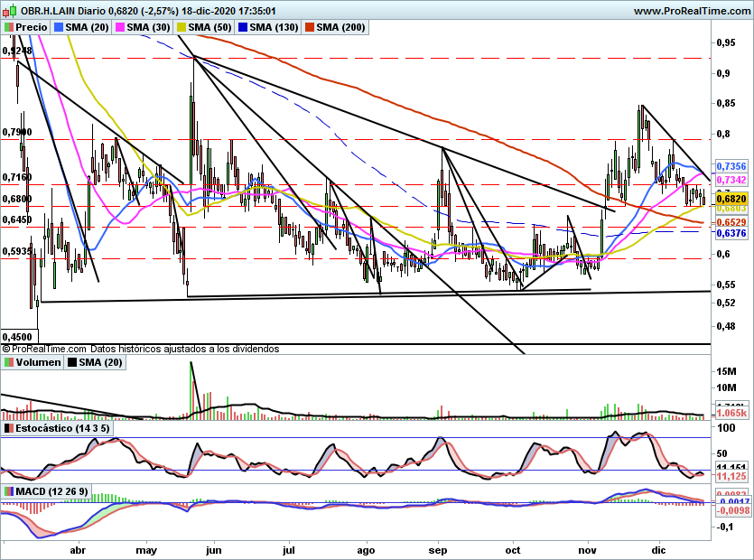Click the SMA (130) dark blue swatch
This screenshot has height=560, width=754.
[x=243, y=27]
